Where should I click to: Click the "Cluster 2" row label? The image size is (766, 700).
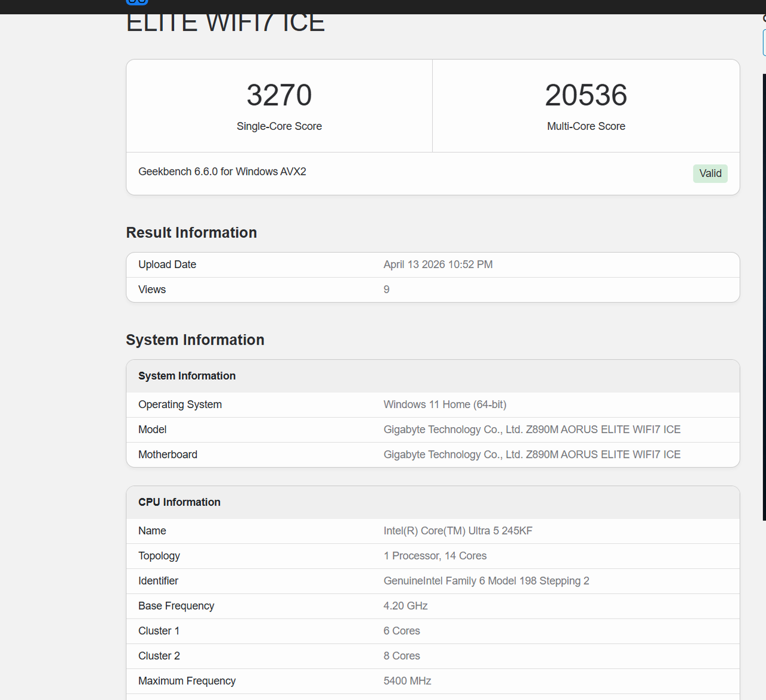159,656
